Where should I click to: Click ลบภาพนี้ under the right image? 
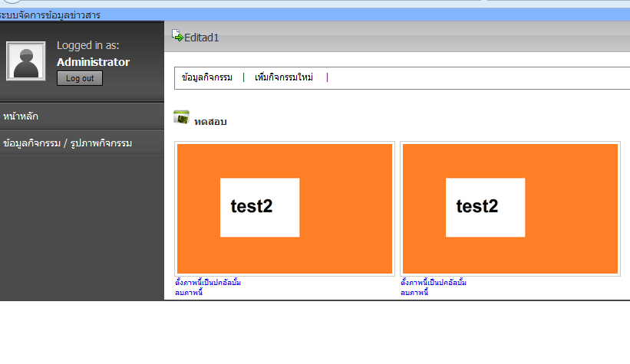point(414,293)
